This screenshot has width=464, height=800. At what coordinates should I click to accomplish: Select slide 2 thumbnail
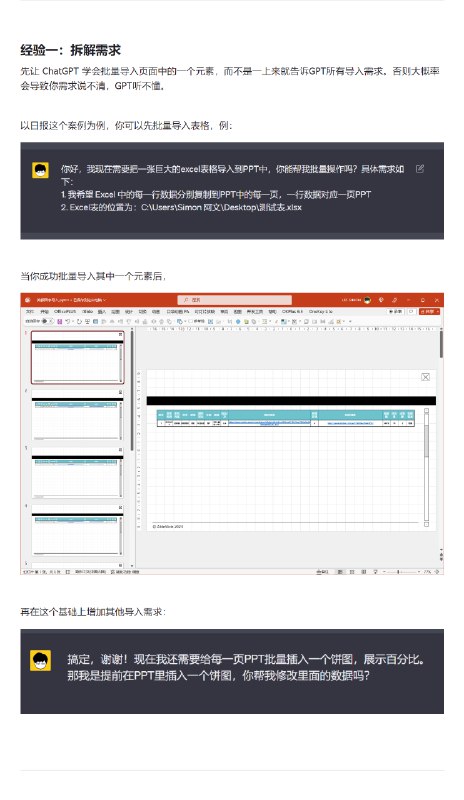pos(77,416)
